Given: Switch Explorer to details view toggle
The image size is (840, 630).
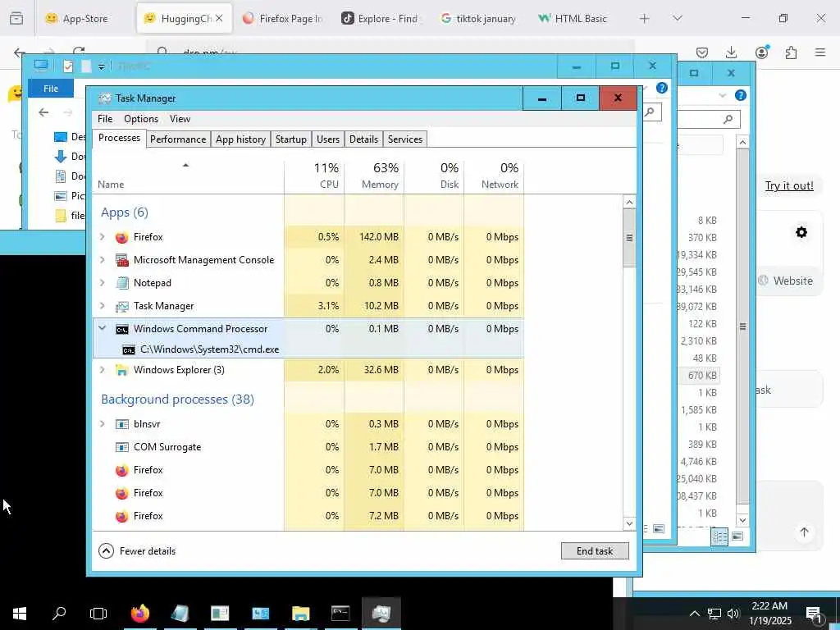Looking at the screenshot, I should (719, 536).
